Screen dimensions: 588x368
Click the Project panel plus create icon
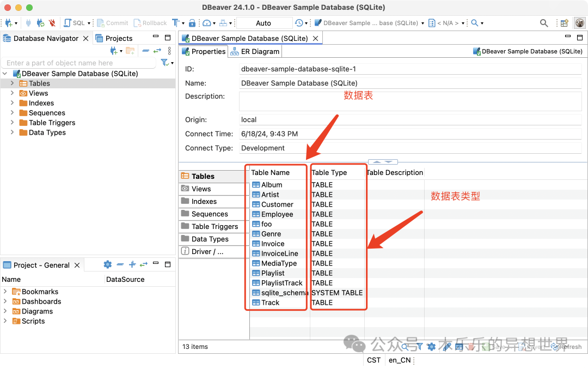coord(132,265)
